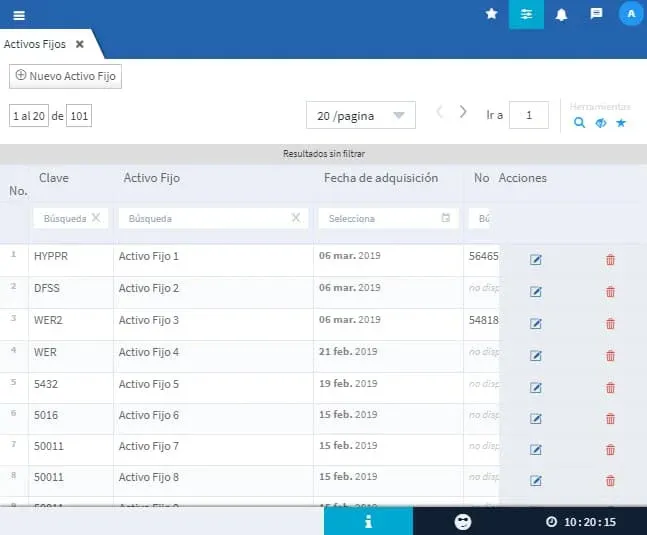Close the Activos Fijos tab
The image size is (647, 535).
point(80,44)
